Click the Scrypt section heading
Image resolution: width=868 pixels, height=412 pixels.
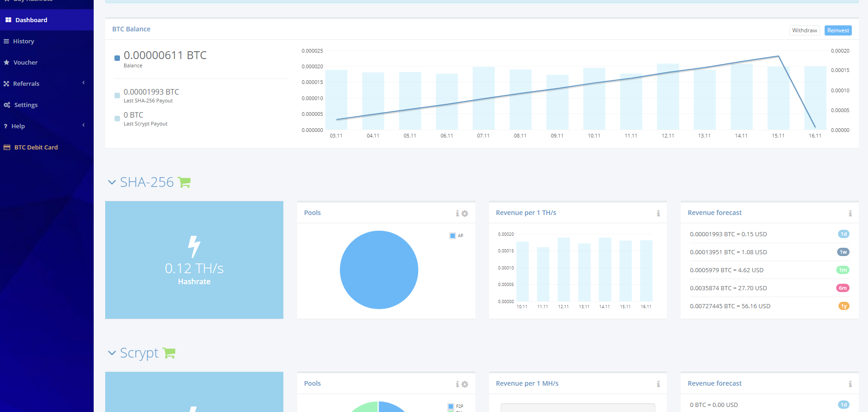(139, 353)
